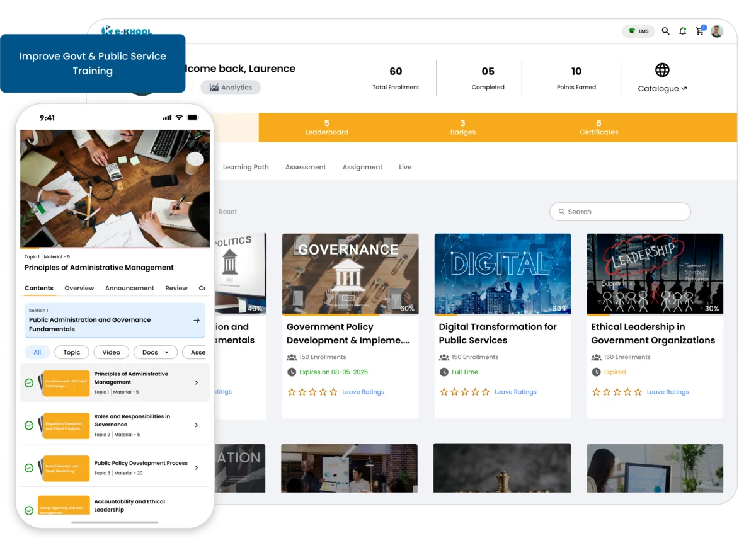Click the Reset filters link
Image resolution: width=756 pixels, height=538 pixels.
click(227, 212)
